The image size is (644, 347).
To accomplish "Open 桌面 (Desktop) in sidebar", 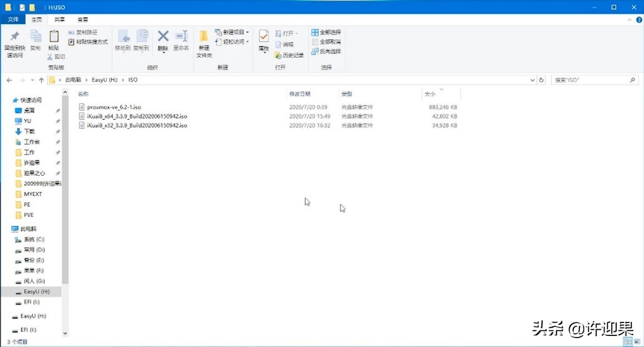I will (x=29, y=111).
